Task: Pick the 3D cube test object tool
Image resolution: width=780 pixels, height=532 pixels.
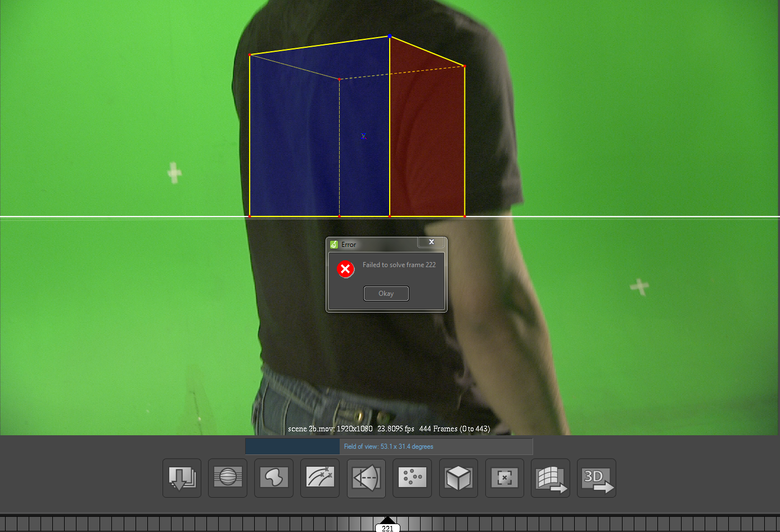Action: pyautogui.click(x=458, y=478)
